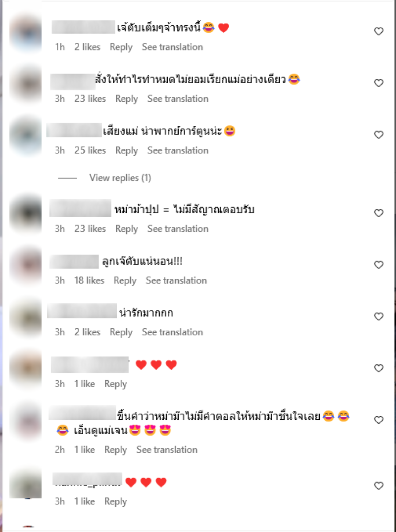Viewport: 396px width, 532px height.
Task: Open the 18 likes count list
Action: click(x=89, y=280)
